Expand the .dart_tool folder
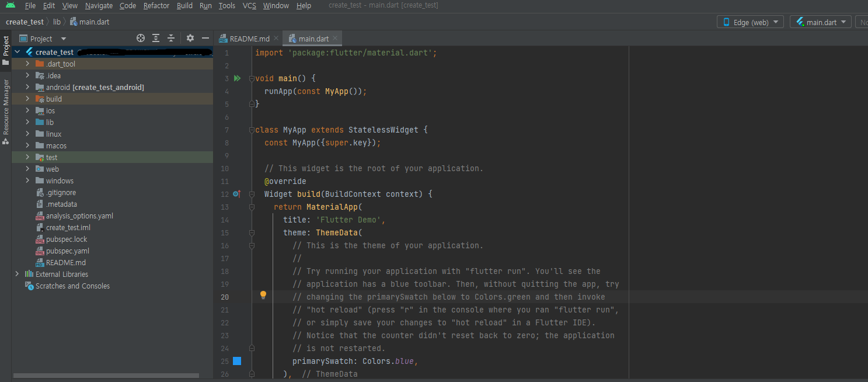Image resolution: width=868 pixels, height=382 pixels. point(27,64)
